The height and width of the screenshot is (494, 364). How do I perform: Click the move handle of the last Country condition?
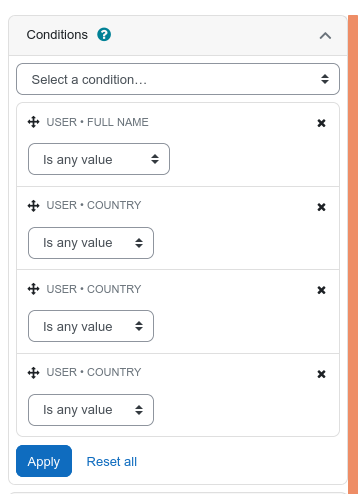click(x=33, y=372)
